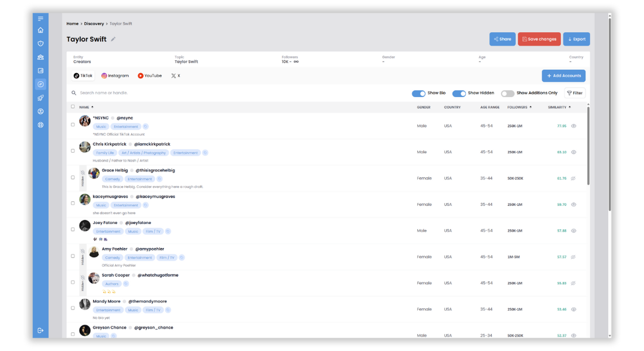
Task: Tick the select-all checkbox in the table header
Action: pos(73,106)
